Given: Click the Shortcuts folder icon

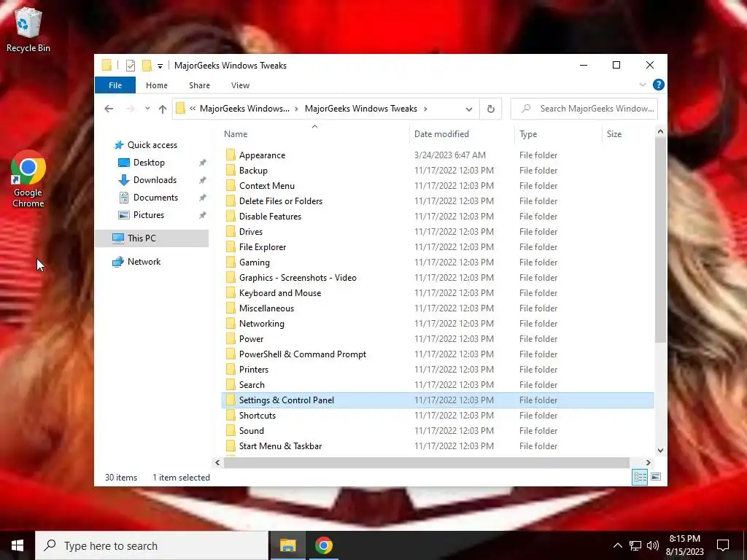Looking at the screenshot, I should (231, 415).
